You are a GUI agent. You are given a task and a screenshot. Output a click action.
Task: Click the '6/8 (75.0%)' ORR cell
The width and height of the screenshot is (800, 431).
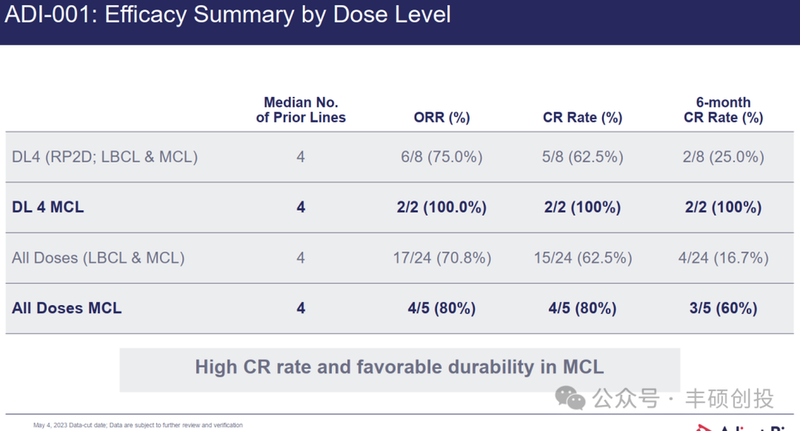(441, 157)
